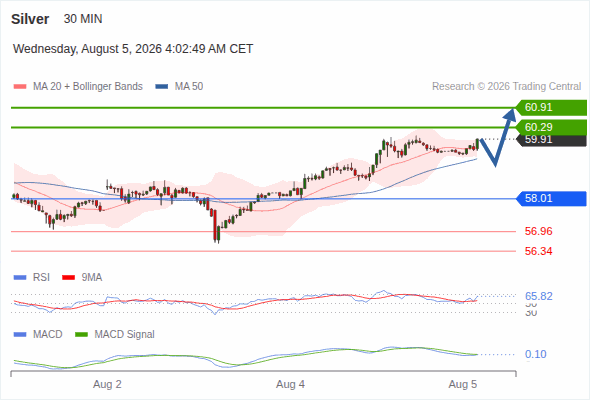
Task: Click the MA 50 blue legend swatch
Action: coord(162,87)
